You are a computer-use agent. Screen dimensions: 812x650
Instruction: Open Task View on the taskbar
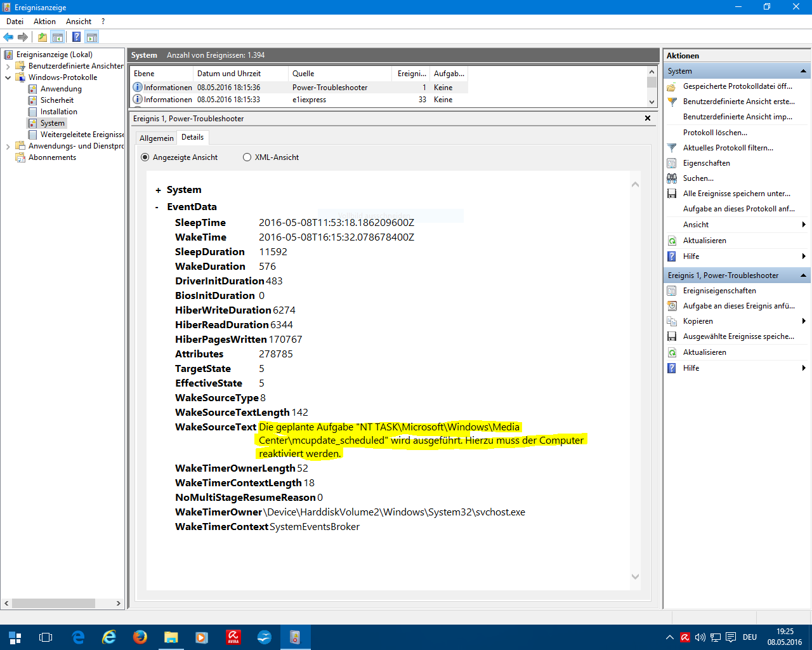coord(46,637)
